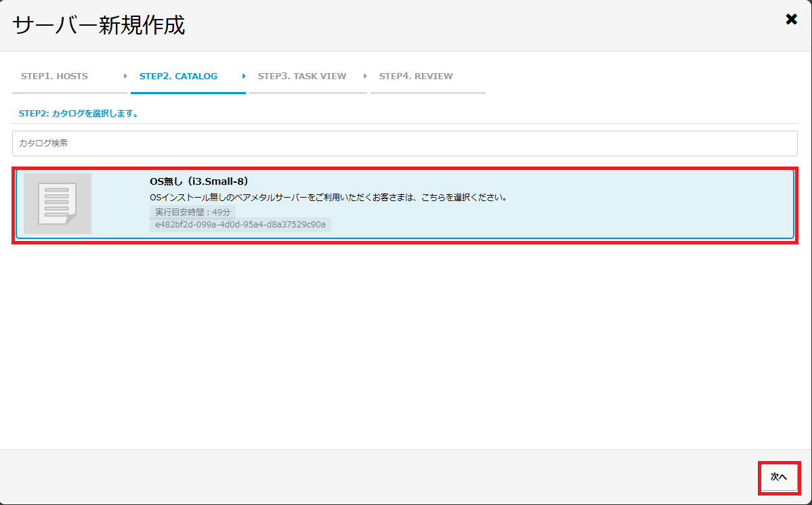Go to the STEP4. REVIEW tab

416,76
